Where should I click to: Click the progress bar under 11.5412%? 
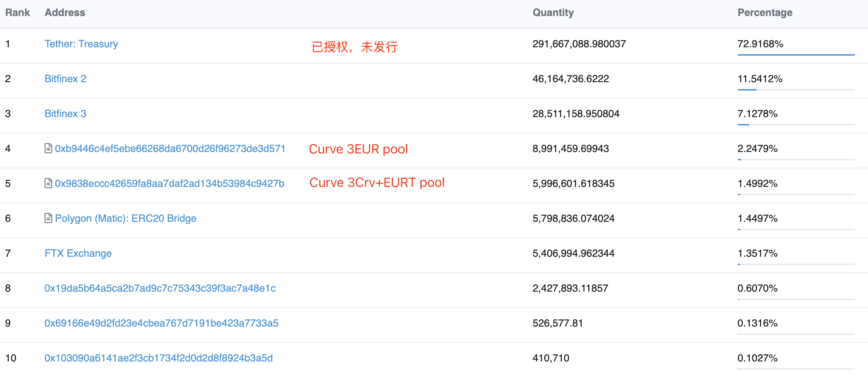[x=796, y=90]
